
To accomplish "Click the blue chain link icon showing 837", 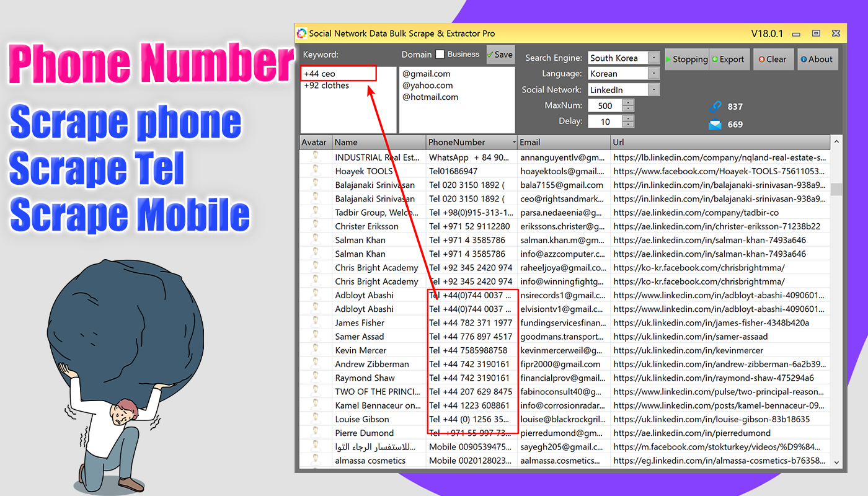I will [x=715, y=106].
